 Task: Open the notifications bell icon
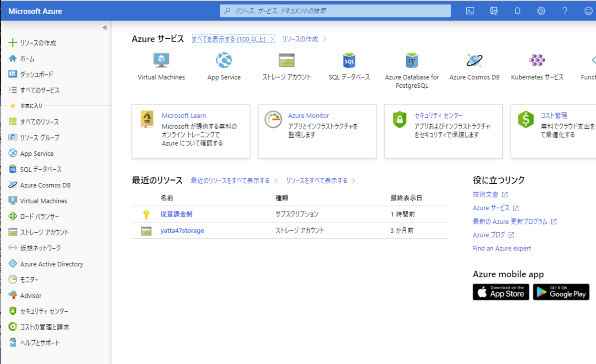517,10
